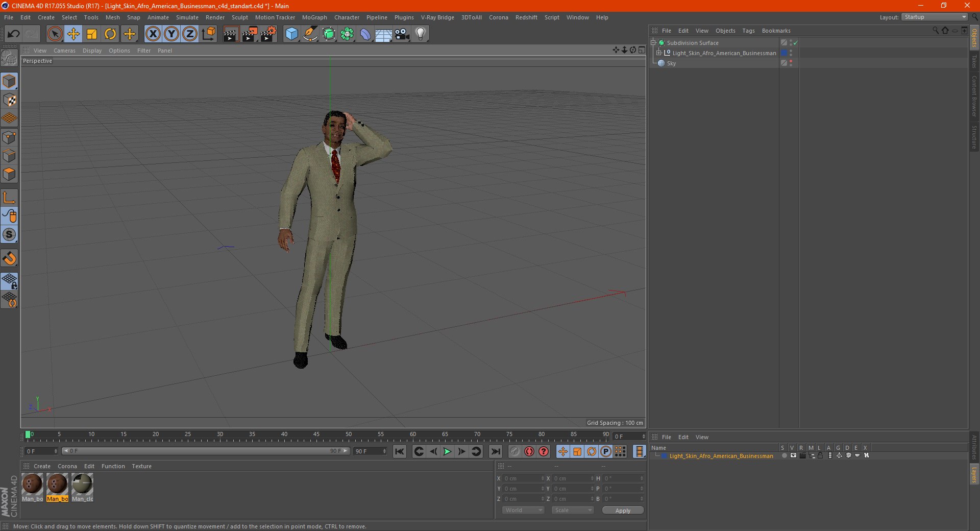
Task: Click the Floor environment icon
Action: (x=383, y=34)
